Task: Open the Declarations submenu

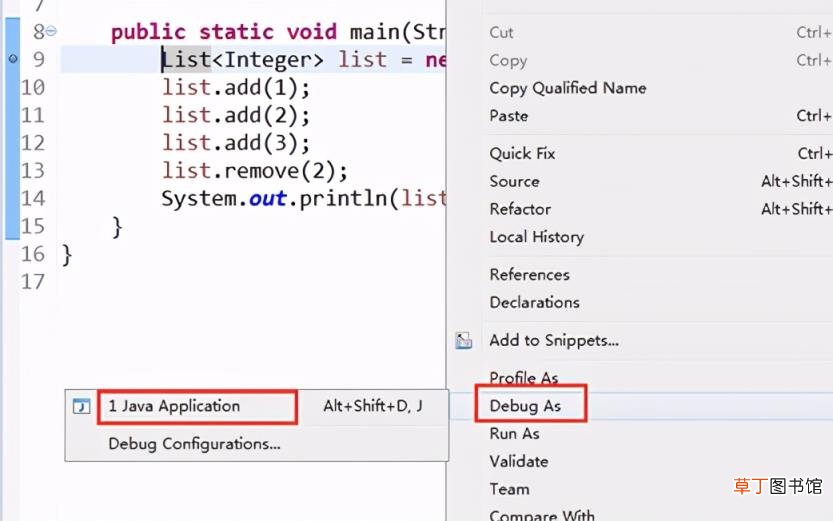Action: click(534, 302)
